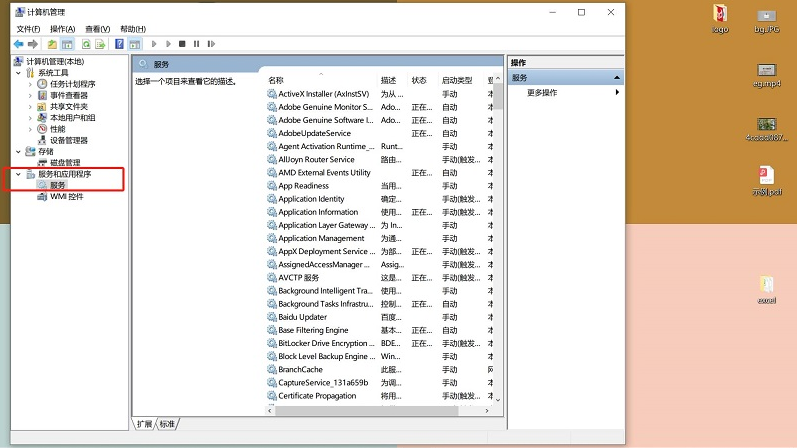
Task: Collapse the 服务 section in Actions pane
Action: [617, 78]
